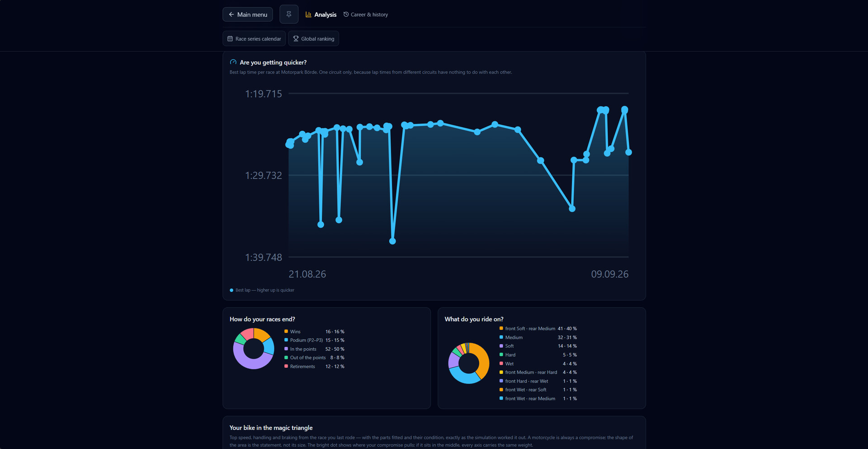
Task: Click the '1:39.748' axis label
Action: [264, 257]
